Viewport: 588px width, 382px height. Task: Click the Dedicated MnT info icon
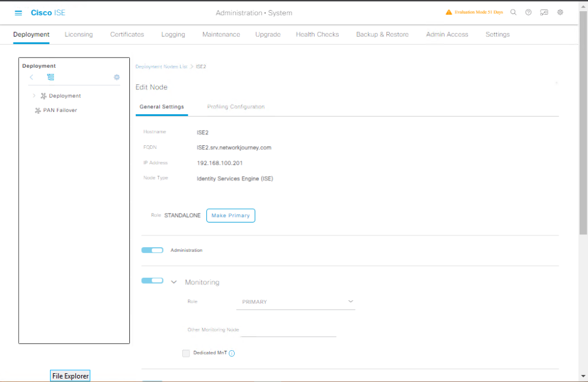(232, 353)
